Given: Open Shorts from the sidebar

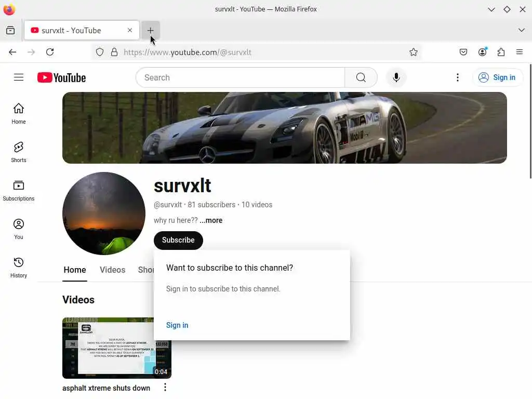Looking at the screenshot, I should coord(19,152).
